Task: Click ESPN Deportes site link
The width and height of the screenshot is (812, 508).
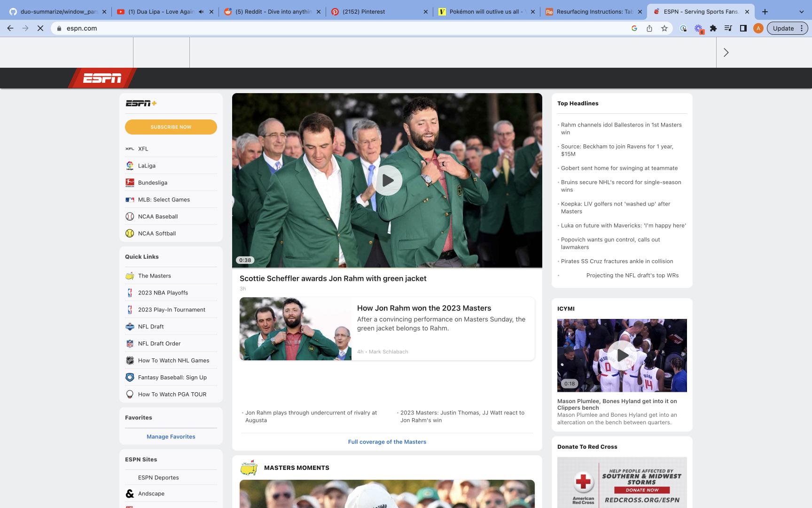Action: tap(158, 477)
